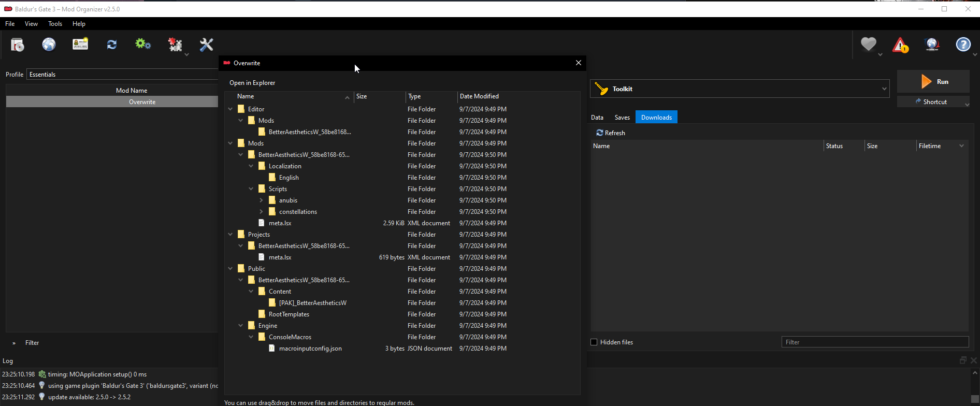
Task: Select the Downloads tab
Action: coord(656,118)
